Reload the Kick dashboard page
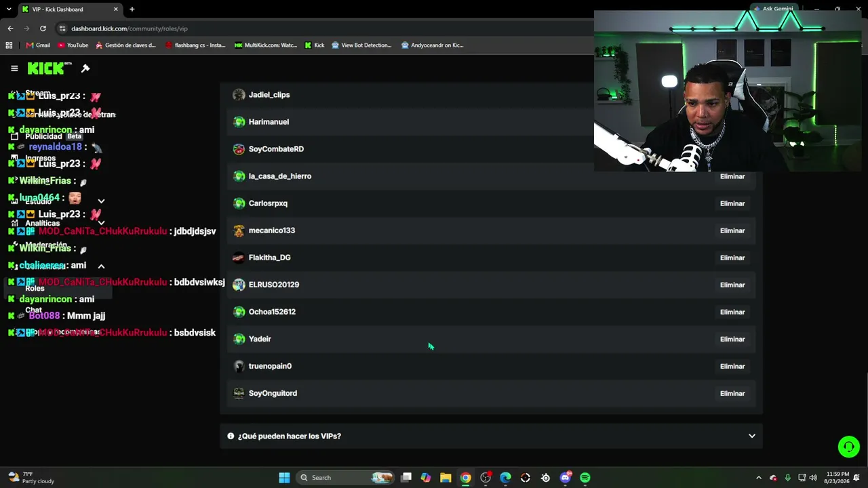The image size is (868, 488). (x=43, y=28)
